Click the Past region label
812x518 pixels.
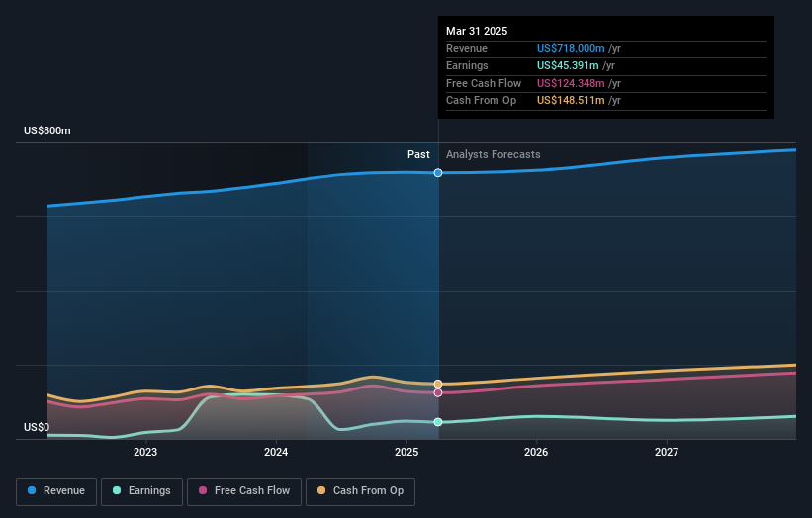coord(418,155)
